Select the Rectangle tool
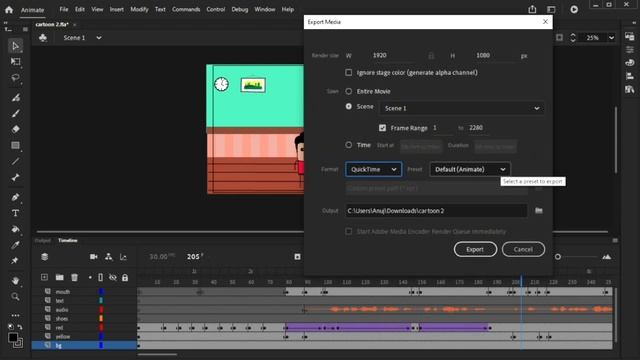This screenshot has height=360, width=640. click(15, 145)
